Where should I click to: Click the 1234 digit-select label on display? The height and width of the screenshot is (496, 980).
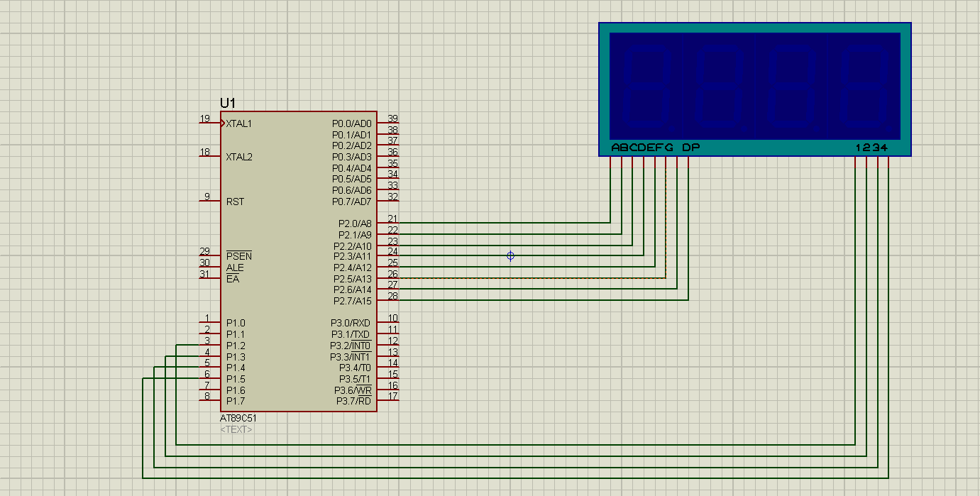tap(871, 148)
